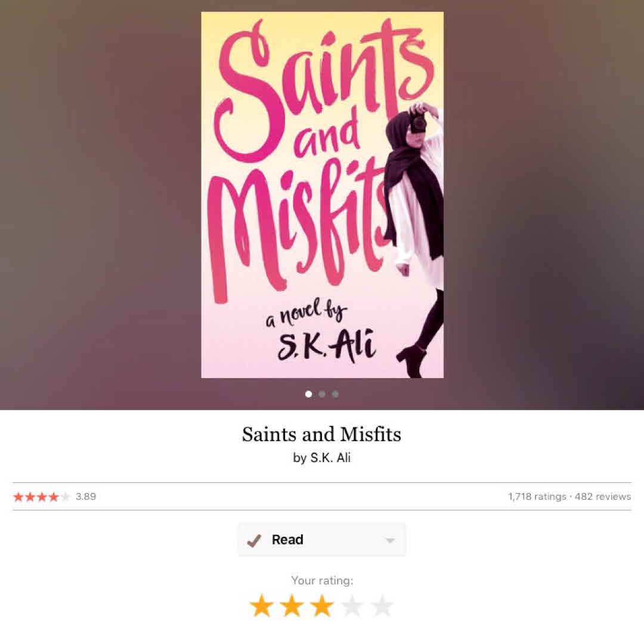This screenshot has width=644, height=644.
Task: Tap the checkmark icon beside Read
Action: point(254,540)
